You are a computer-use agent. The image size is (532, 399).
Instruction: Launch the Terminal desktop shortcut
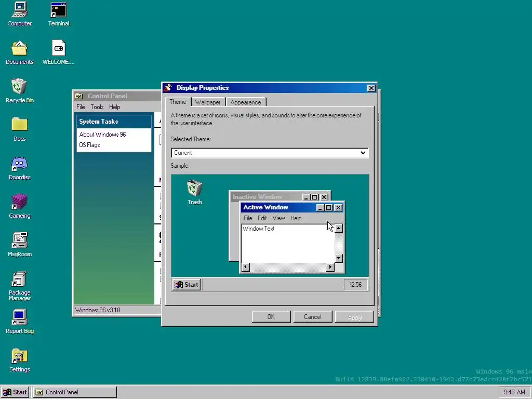[58, 14]
